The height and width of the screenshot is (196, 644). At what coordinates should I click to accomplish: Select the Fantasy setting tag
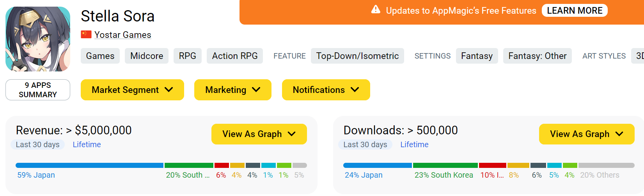[477, 56]
